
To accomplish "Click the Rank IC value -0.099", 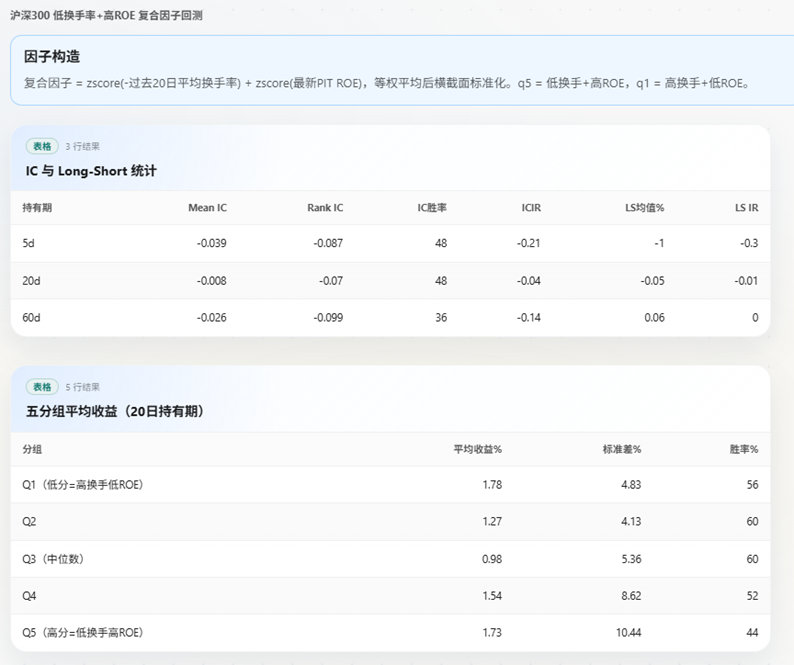I will point(328,318).
